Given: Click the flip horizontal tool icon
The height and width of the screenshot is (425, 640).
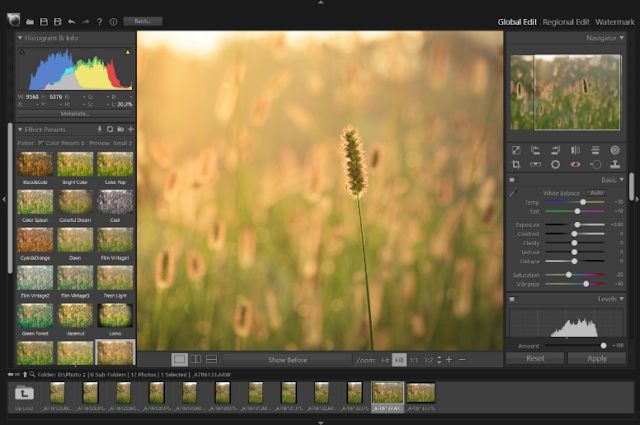Looking at the screenshot, I should click(x=576, y=150).
